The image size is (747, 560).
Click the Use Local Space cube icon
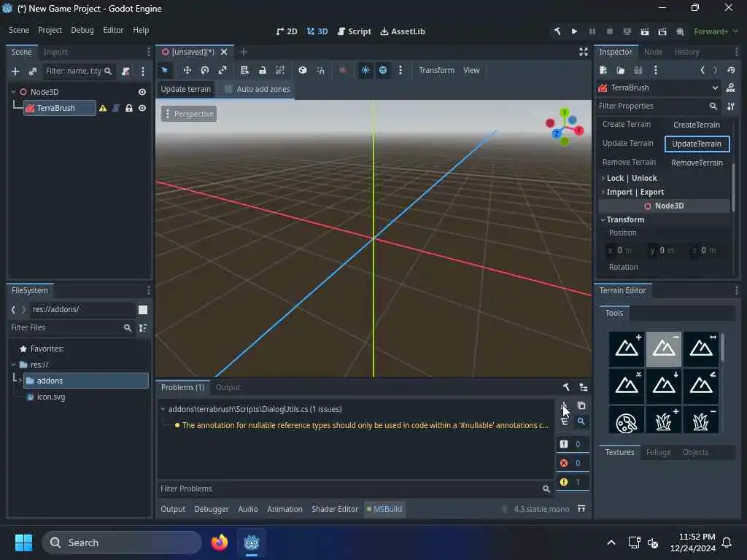[302, 70]
